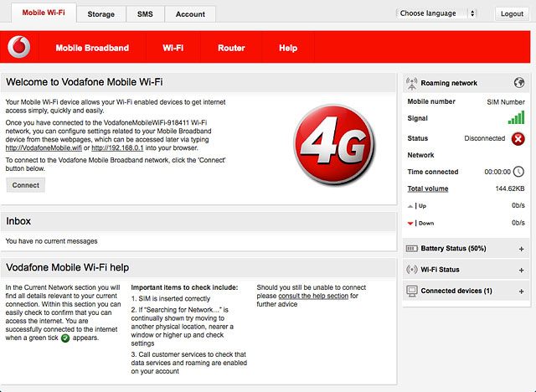
Task: Switch to the Mobile Wi-Fi tab
Action: (44, 13)
